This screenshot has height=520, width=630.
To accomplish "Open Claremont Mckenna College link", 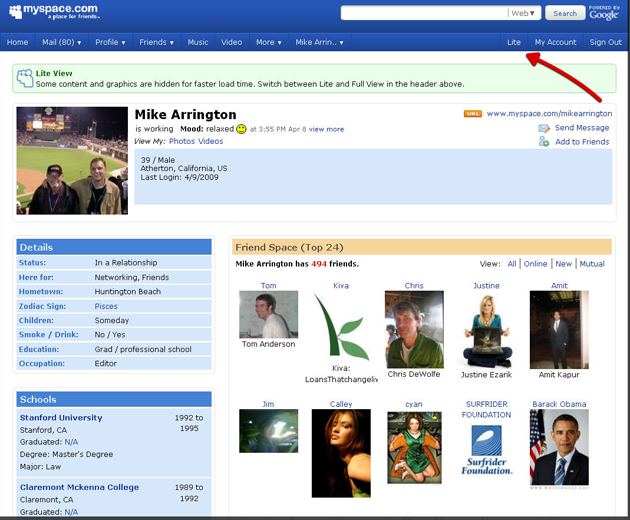I will tap(80, 487).
